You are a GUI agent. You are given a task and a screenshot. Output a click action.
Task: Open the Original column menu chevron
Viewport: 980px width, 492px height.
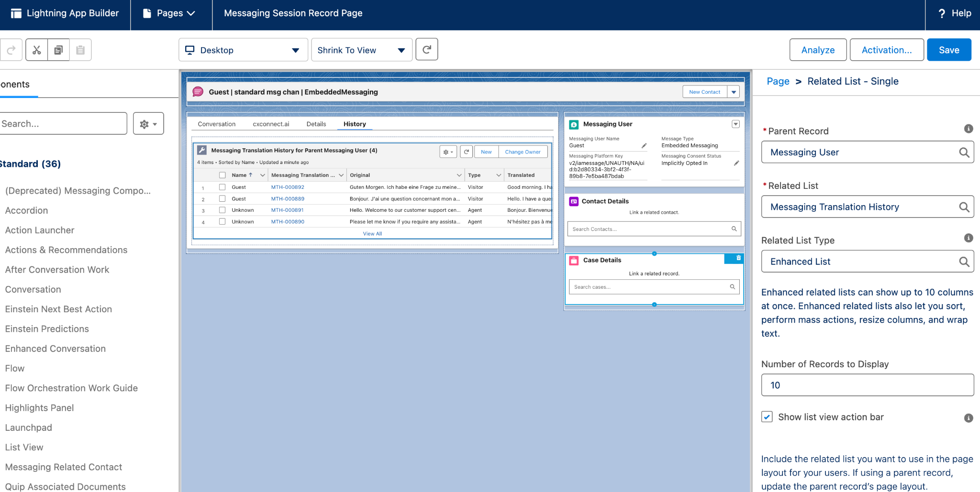(x=459, y=175)
